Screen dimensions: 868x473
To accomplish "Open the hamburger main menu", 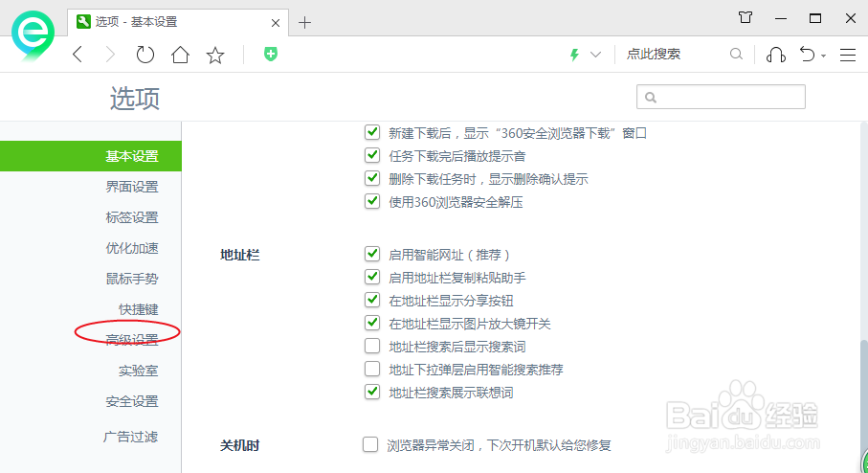I will (x=847, y=55).
